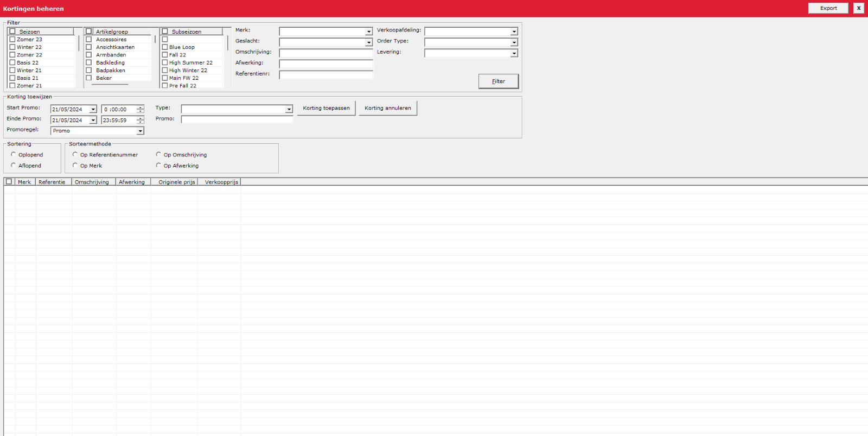Tick the Zomer 23 season checkbox
Image resolution: width=868 pixels, height=436 pixels.
(12, 40)
